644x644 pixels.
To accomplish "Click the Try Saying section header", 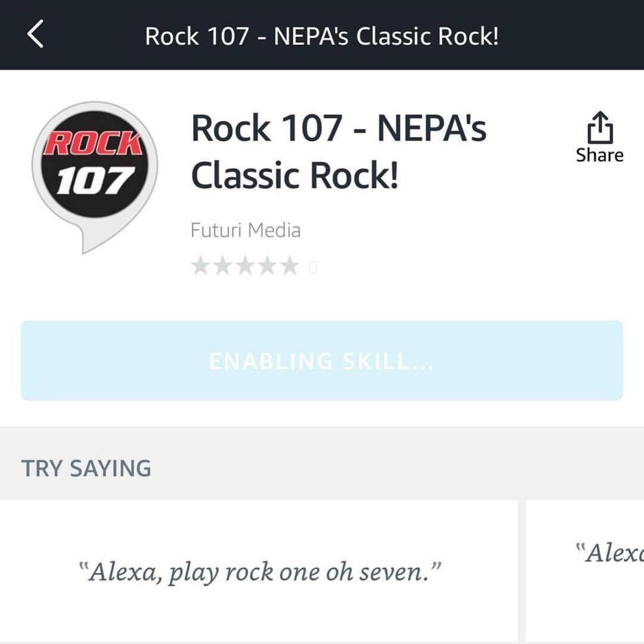I will 87,468.
